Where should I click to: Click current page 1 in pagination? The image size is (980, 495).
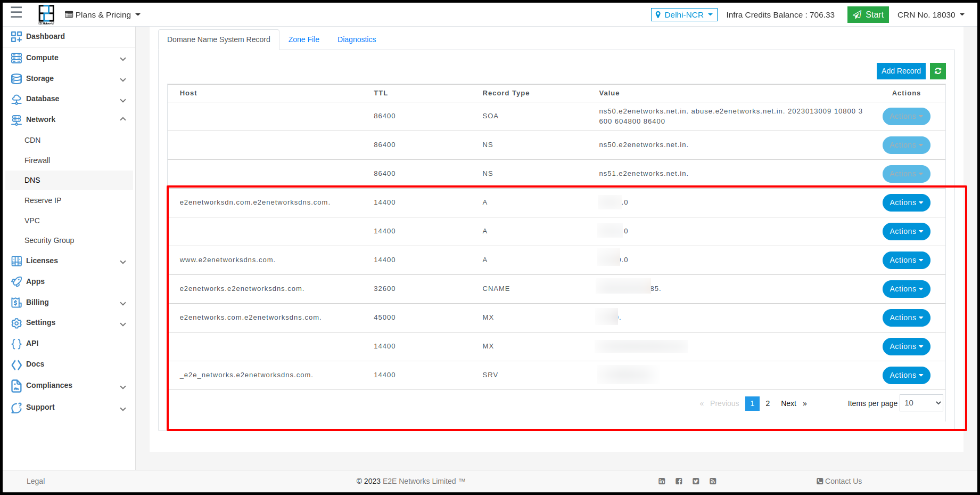[752, 403]
